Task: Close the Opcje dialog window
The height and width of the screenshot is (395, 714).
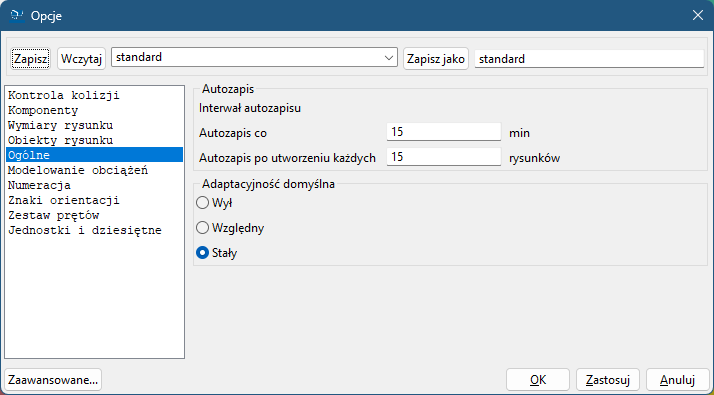Action: 698,15
